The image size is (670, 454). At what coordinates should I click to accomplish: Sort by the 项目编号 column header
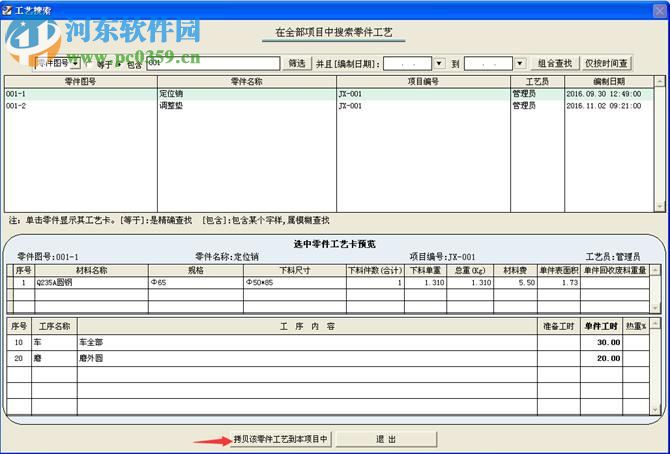[x=423, y=81]
